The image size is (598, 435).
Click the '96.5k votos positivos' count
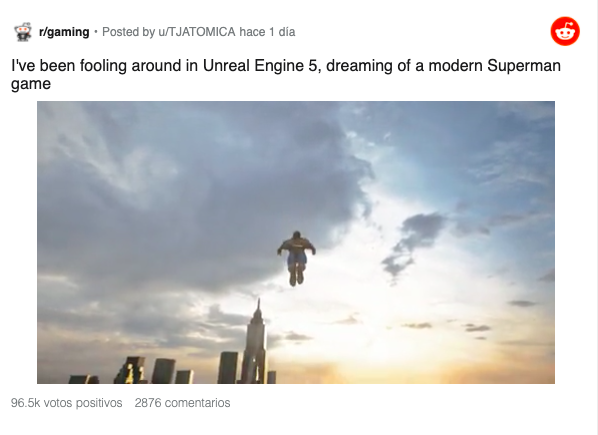pos(67,403)
